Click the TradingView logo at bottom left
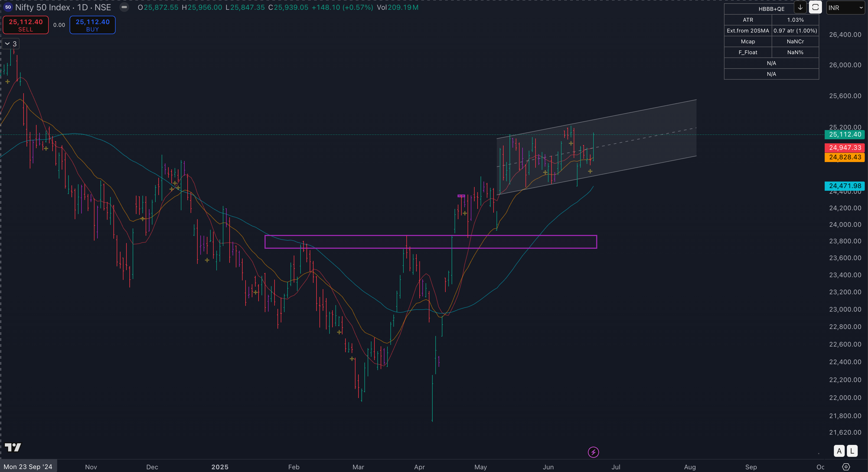 pyautogui.click(x=13, y=447)
